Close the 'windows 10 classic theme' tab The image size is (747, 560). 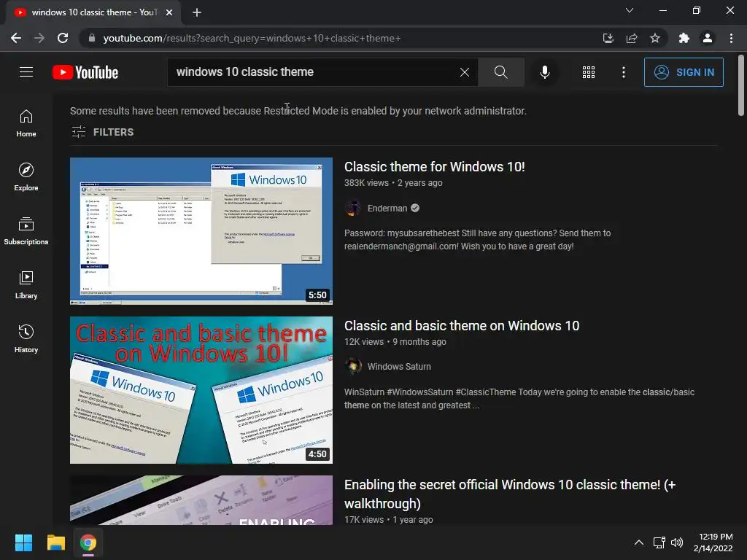pos(169,12)
